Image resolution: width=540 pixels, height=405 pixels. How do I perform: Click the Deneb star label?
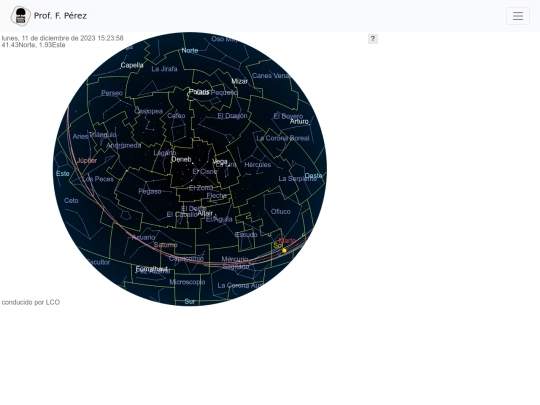[x=181, y=159]
